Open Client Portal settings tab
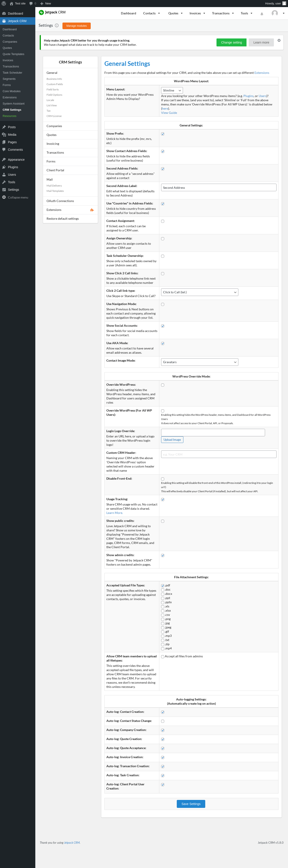Viewport: 288px width, 868px height. point(55,170)
